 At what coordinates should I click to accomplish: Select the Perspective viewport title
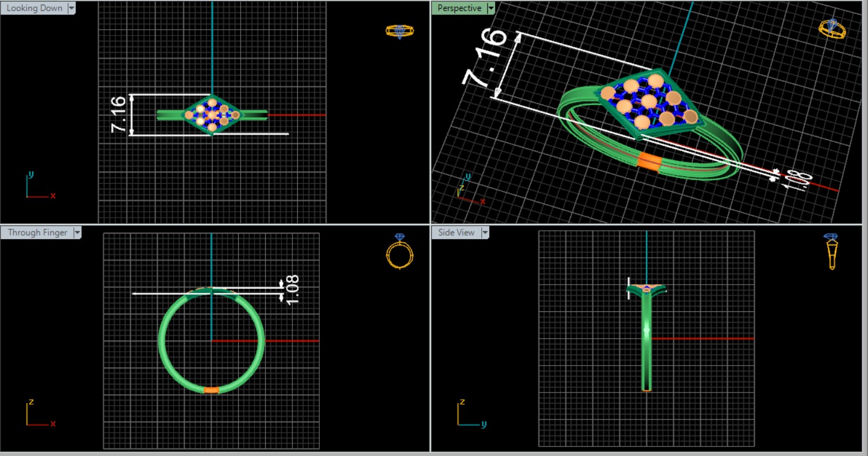point(459,8)
